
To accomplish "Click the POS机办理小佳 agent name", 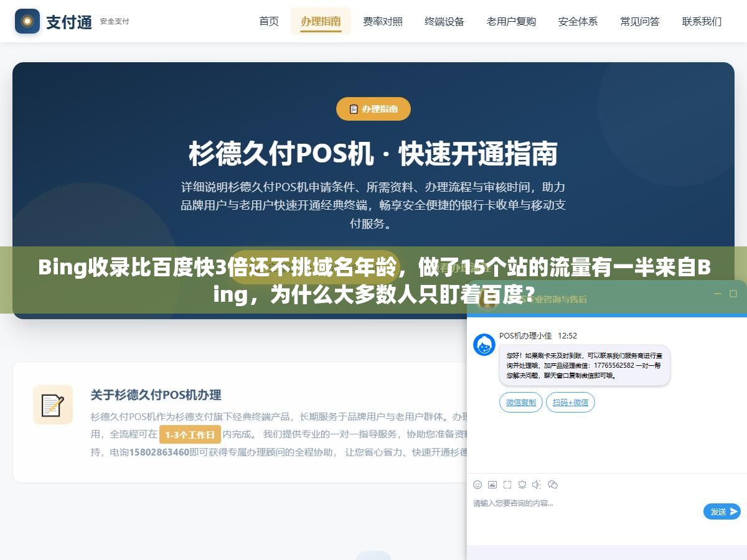I will point(525,335).
